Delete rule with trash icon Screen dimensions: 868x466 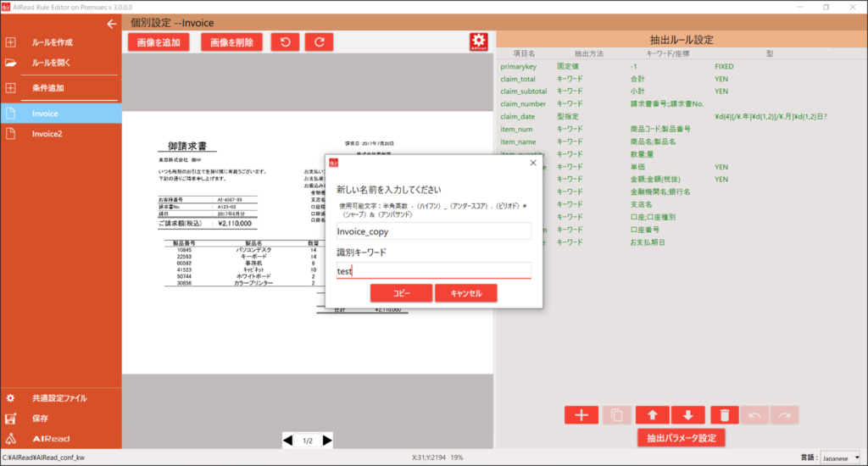[x=724, y=415]
